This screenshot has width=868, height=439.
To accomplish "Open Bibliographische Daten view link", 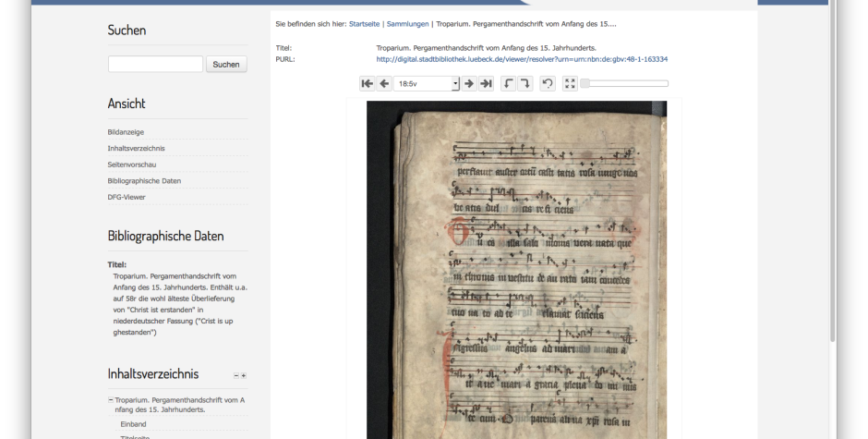I will (144, 181).
